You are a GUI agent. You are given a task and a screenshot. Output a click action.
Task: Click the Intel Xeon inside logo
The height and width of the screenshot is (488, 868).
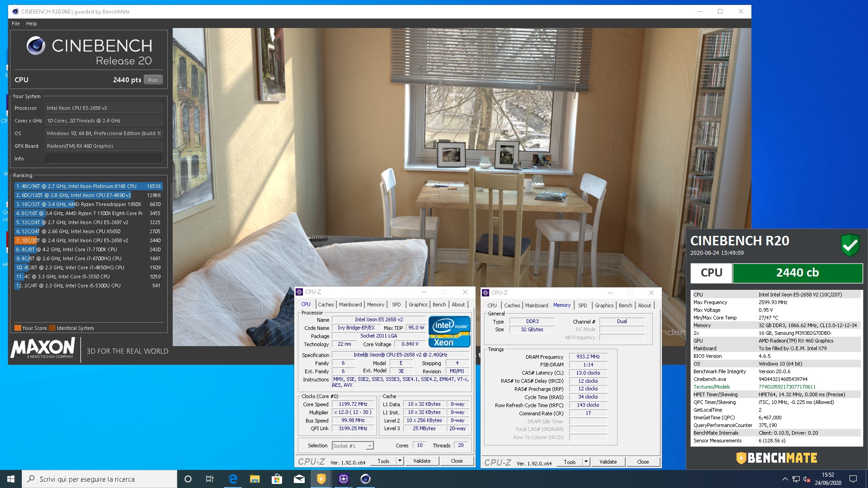point(449,332)
